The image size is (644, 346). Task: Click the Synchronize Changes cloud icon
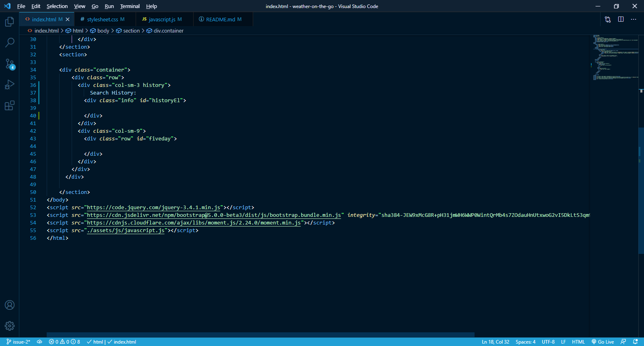39,342
